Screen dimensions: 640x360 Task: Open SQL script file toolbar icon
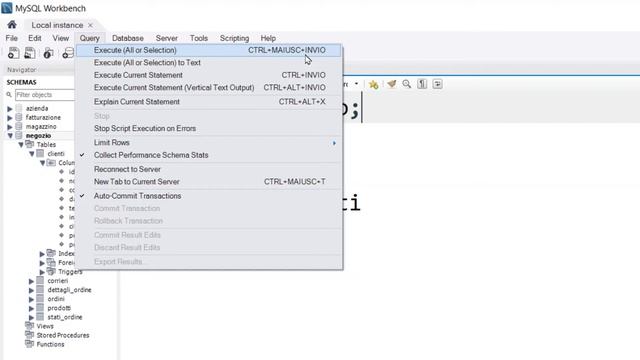click(x=30, y=53)
